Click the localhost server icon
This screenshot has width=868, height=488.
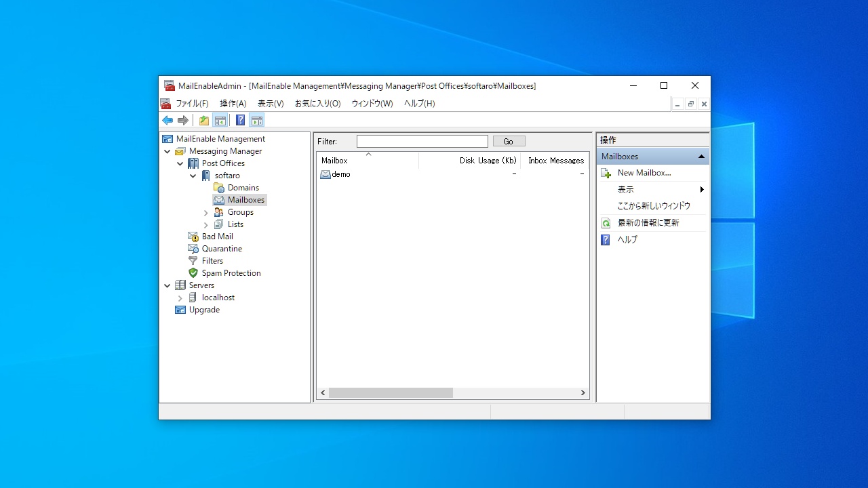click(x=193, y=298)
